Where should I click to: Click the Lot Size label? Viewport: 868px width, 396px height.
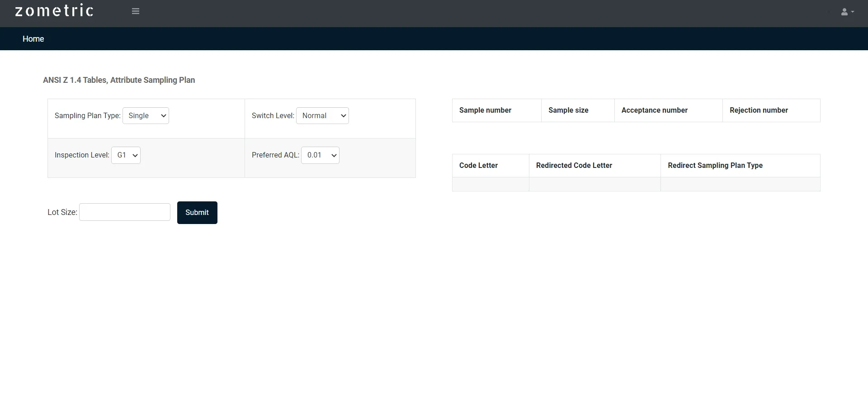[62, 212]
